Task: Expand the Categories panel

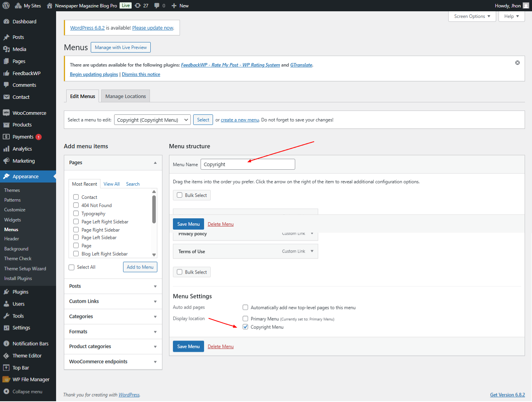Action: pos(155,317)
